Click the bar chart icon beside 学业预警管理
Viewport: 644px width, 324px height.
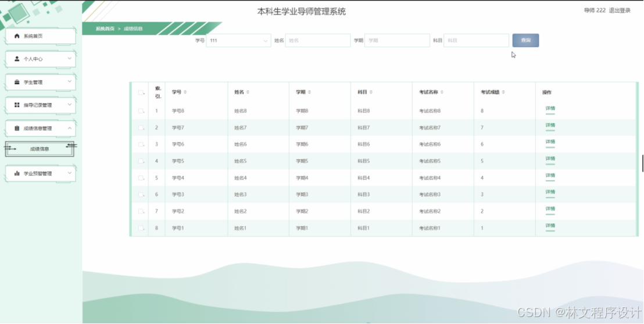coord(17,173)
